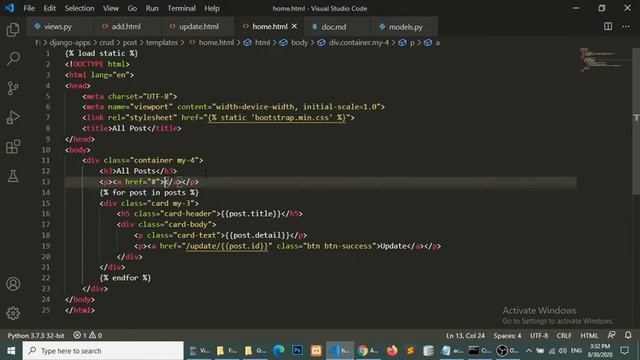Switch to the update.html tab

pos(198,27)
